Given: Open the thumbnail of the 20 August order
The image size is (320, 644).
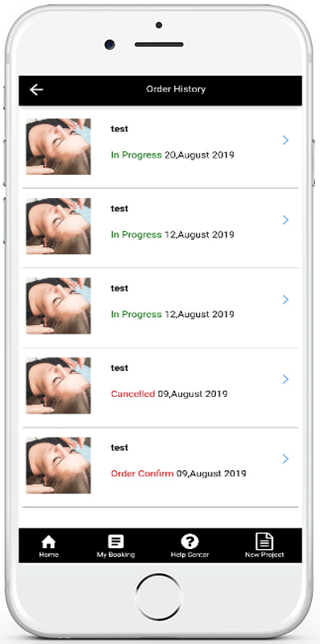Looking at the screenshot, I should pyautogui.click(x=58, y=147).
